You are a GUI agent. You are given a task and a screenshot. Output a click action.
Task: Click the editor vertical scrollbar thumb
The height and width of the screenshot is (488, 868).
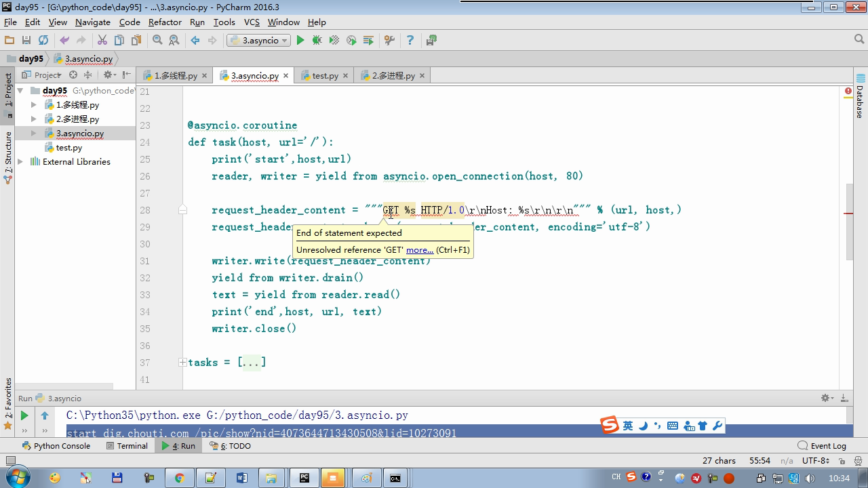coord(850,221)
